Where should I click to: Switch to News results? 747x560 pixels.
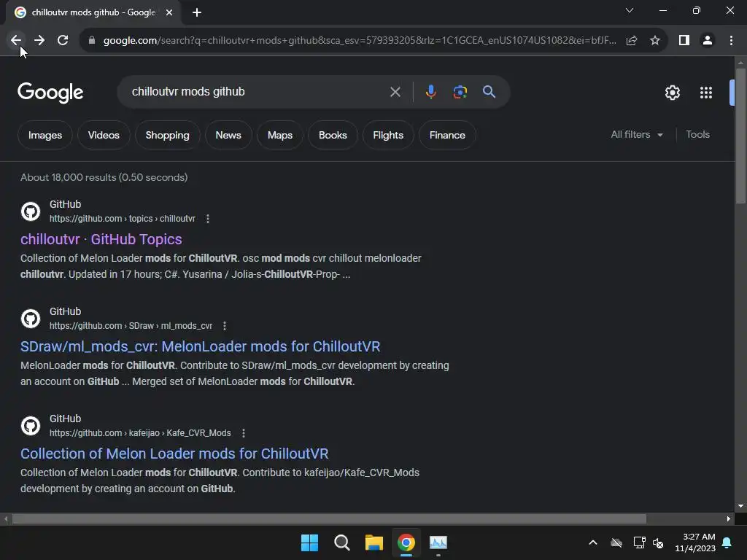pyautogui.click(x=228, y=135)
